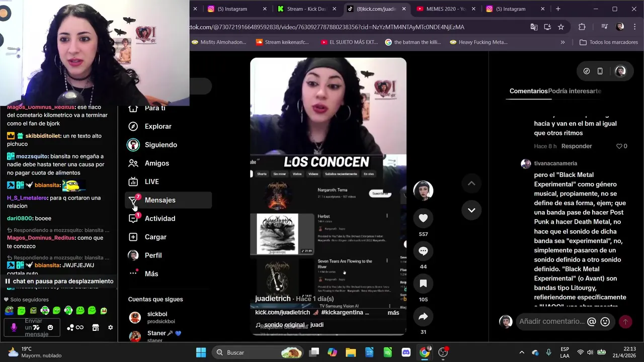Go to next video with down chevron
This screenshot has width=644, height=362.
pyautogui.click(x=471, y=210)
